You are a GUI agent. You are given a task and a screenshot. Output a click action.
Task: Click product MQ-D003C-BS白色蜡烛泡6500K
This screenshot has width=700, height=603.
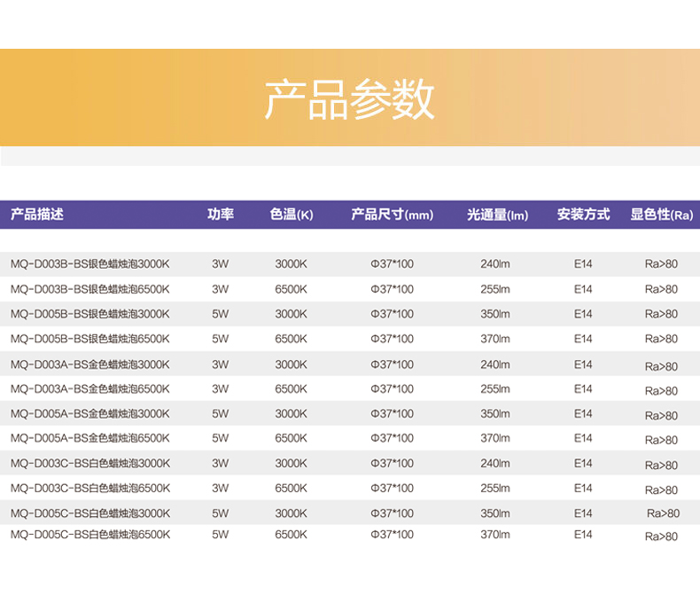[x=89, y=489]
